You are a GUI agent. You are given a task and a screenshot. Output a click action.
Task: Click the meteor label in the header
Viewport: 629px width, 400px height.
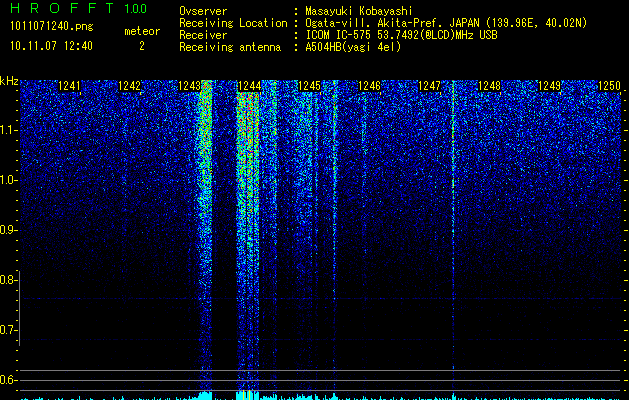142,31
